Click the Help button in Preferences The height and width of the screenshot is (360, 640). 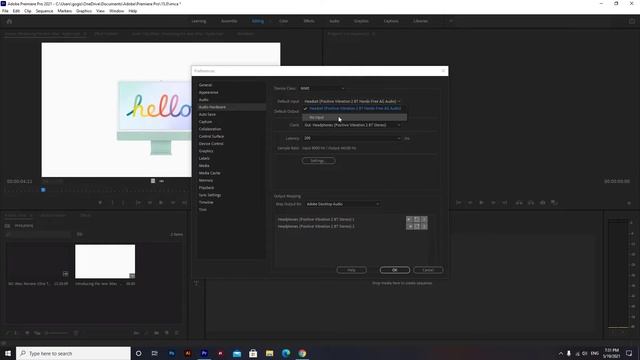point(351,270)
